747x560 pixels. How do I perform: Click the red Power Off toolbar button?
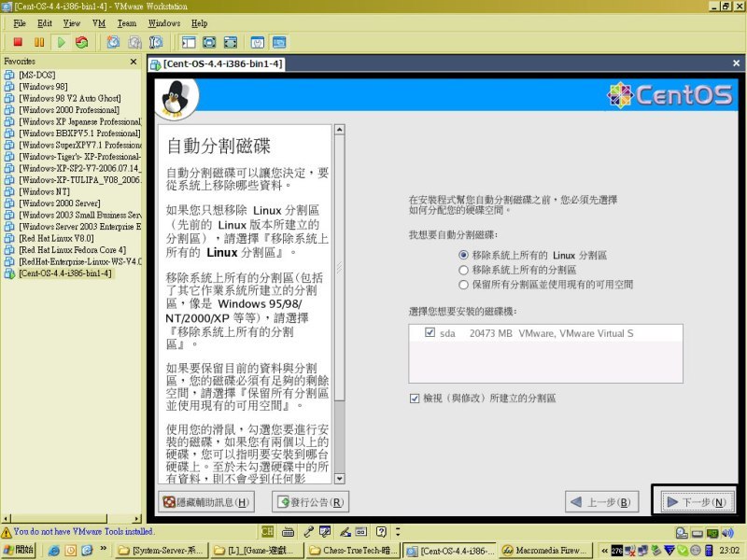pos(18,42)
